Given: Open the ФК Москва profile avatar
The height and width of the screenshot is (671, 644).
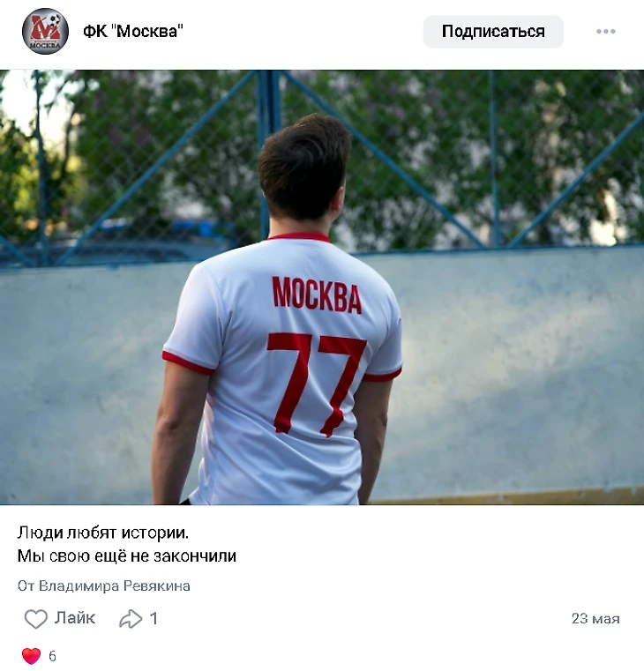Looking at the screenshot, I should pos(45,31).
